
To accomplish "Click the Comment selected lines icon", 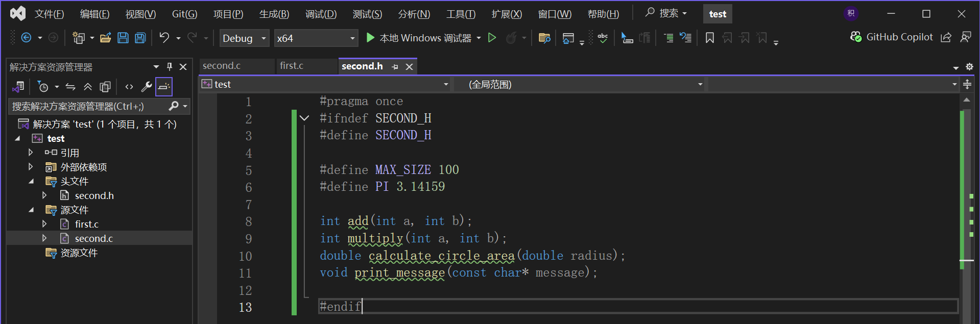I will [668, 38].
